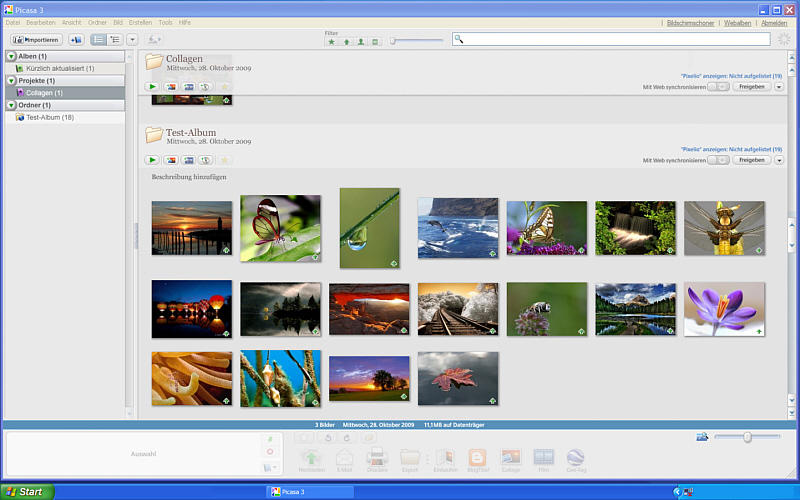Switch to folder tree view
Viewport: 800px width, 500px height.
pyautogui.click(x=115, y=39)
